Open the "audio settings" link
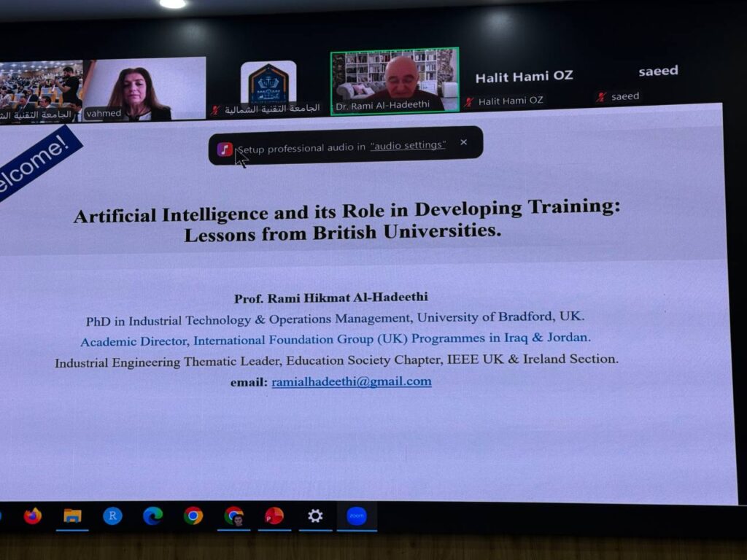747x560 pixels. point(408,146)
